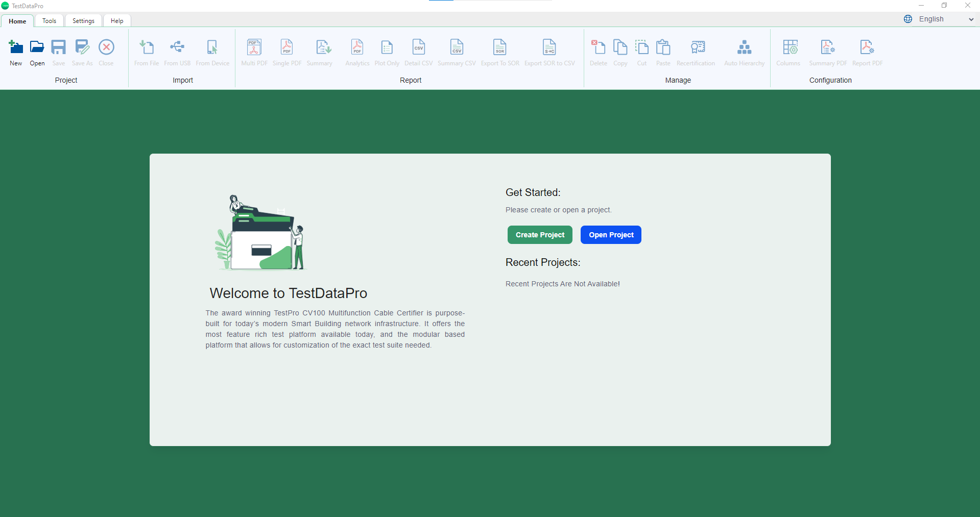This screenshot has height=517, width=980.
Task: Click the Save As icon
Action: [82, 47]
